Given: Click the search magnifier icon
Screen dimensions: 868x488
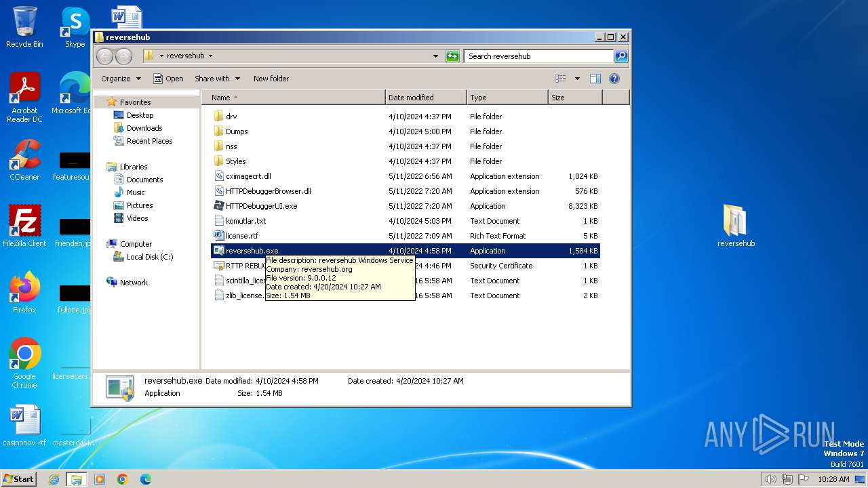Looking at the screenshot, I should 620,56.
